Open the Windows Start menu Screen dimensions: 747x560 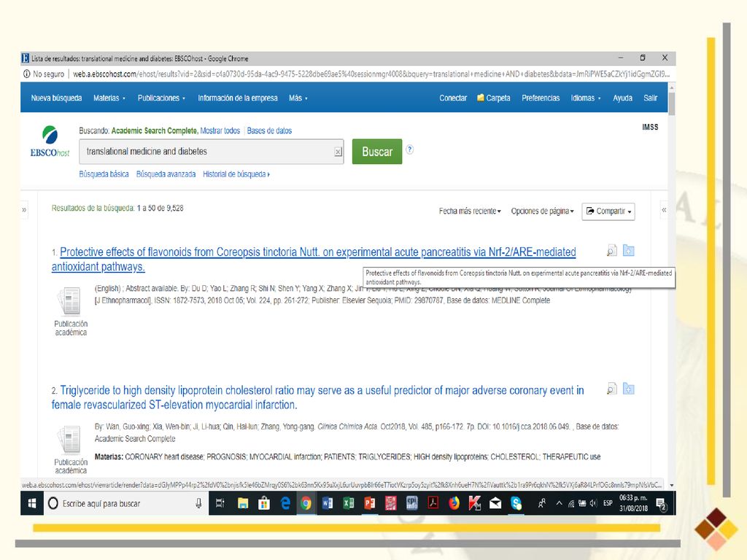point(32,503)
